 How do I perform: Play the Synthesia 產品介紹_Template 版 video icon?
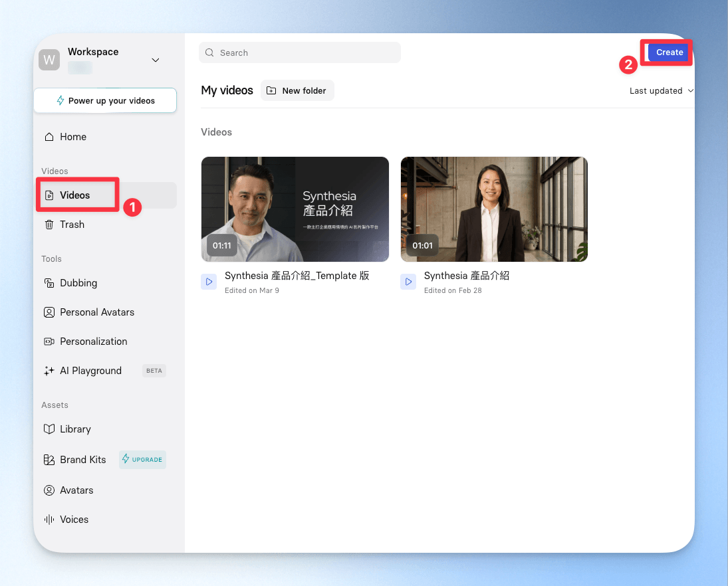(209, 282)
